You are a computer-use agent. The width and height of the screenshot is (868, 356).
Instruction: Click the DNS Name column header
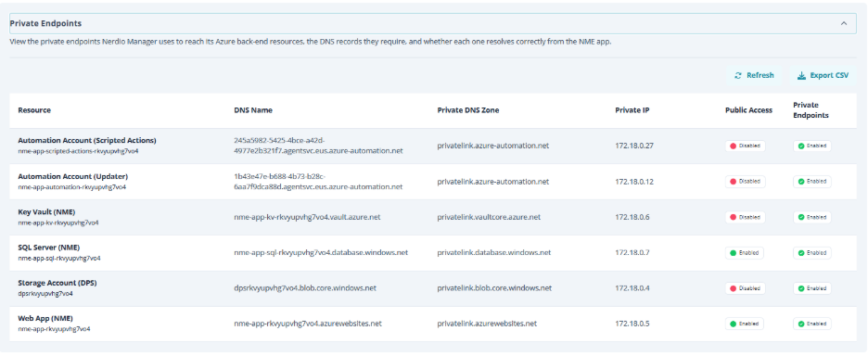point(253,110)
